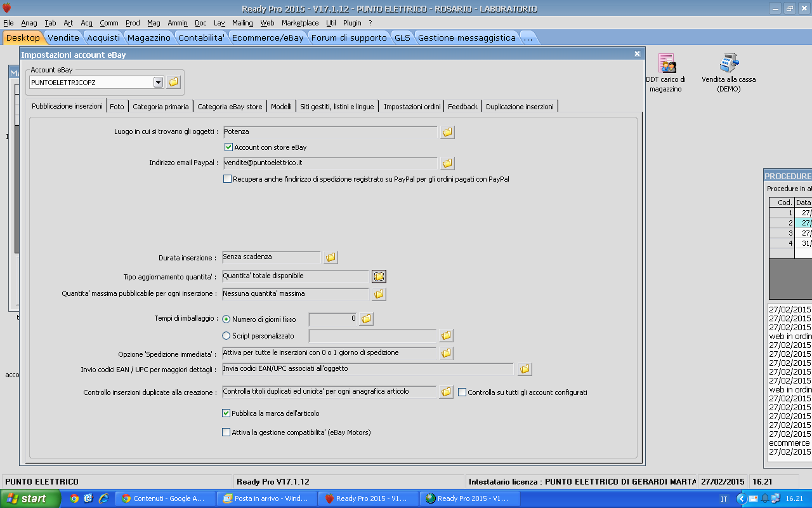The height and width of the screenshot is (508, 812).
Task: Select row 3 in Procedure table
Action: [790, 233]
